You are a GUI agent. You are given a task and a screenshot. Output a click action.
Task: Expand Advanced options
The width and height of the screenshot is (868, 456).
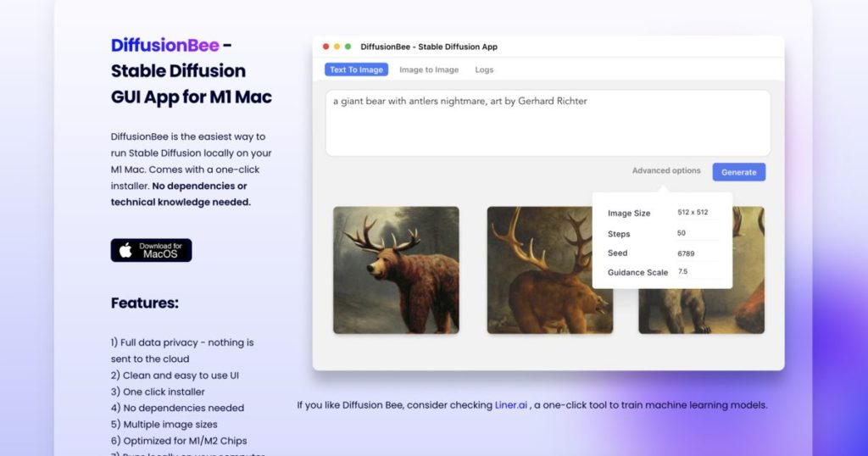(x=666, y=170)
